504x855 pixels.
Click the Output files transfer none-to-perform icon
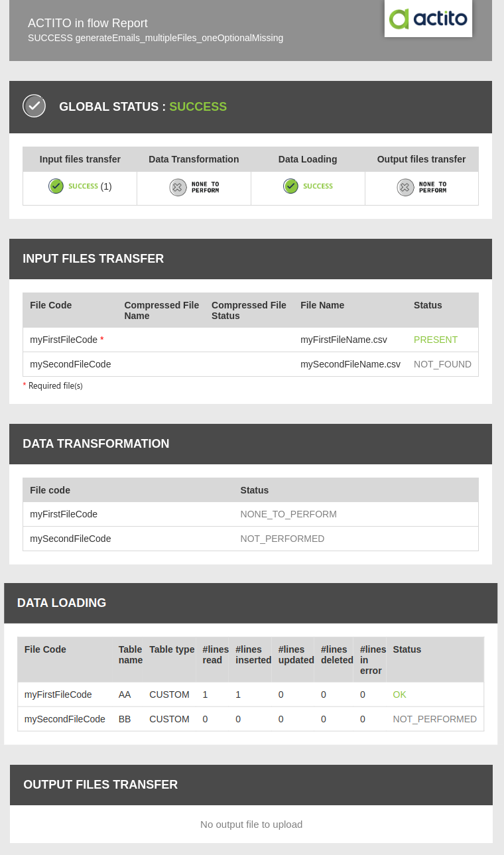(406, 188)
